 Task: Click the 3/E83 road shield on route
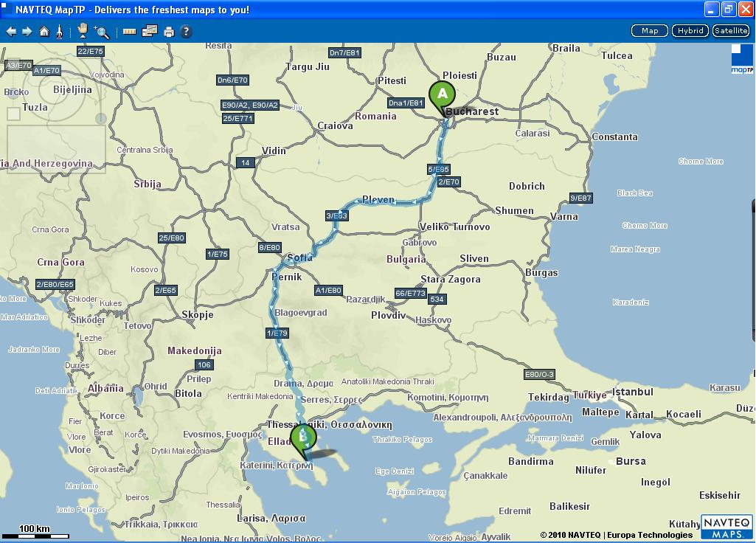[x=336, y=215]
